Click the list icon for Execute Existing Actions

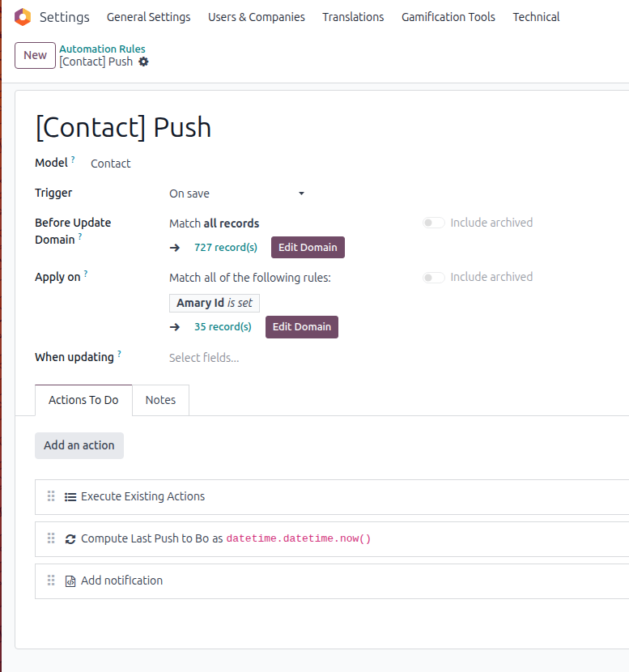pyautogui.click(x=70, y=497)
